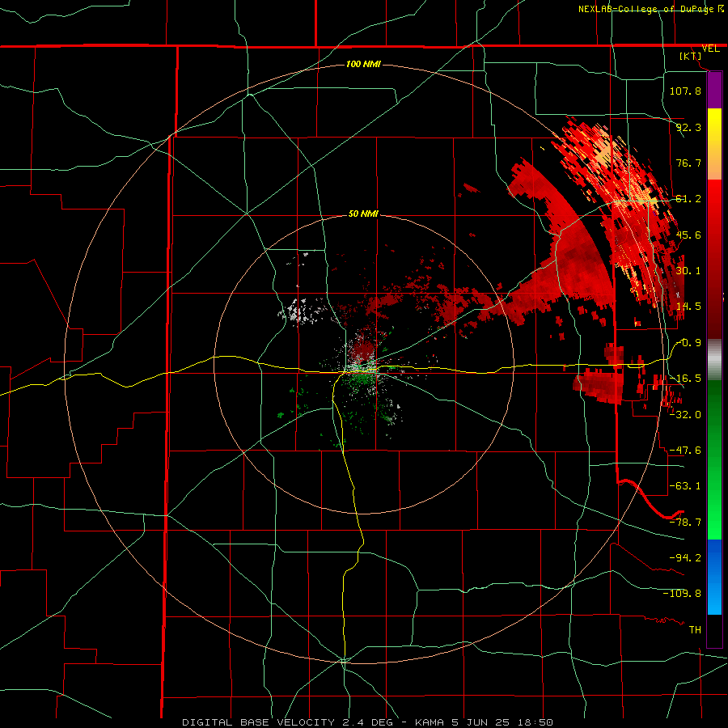
Task: Click the 61.2 velocity scale value
Action: coord(688,199)
